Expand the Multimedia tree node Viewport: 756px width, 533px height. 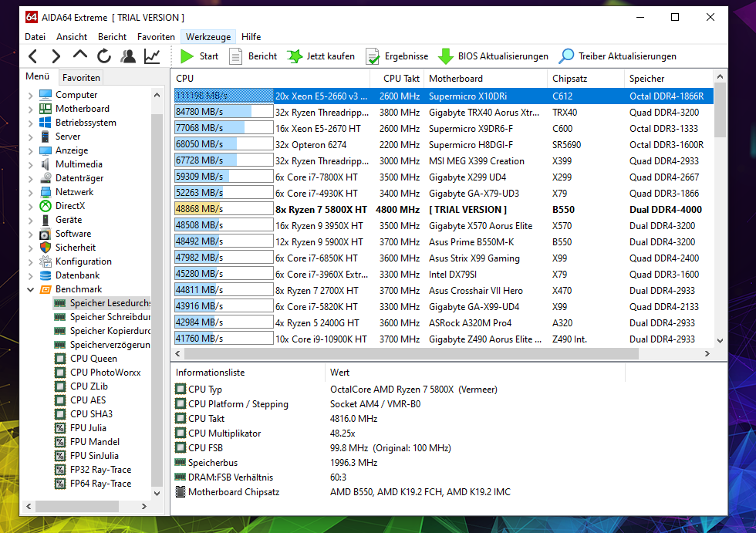[30, 165]
